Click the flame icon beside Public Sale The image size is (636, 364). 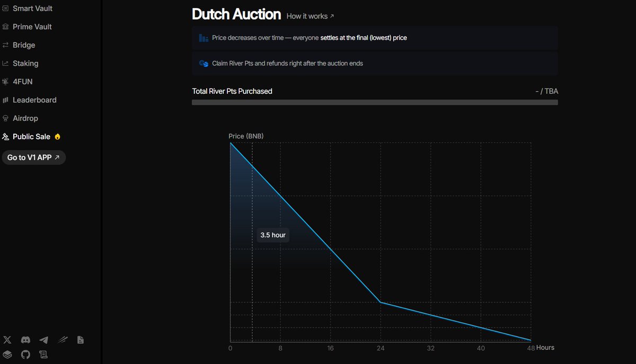pyautogui.click(x=57, y=137)
